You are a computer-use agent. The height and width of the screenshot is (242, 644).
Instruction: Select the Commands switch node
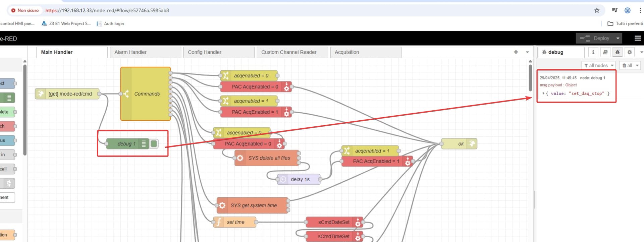pyautogui.click(x=146, y=94)
